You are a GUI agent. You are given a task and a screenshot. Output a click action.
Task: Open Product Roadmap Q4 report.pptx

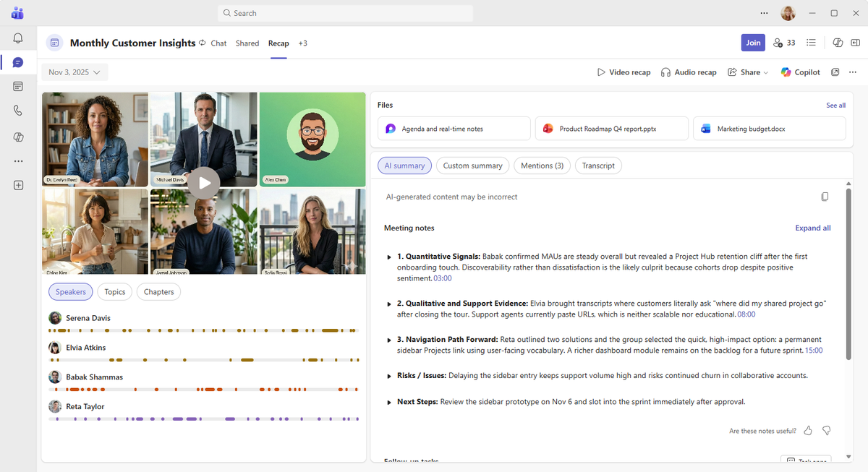click(x=611, y=129)
